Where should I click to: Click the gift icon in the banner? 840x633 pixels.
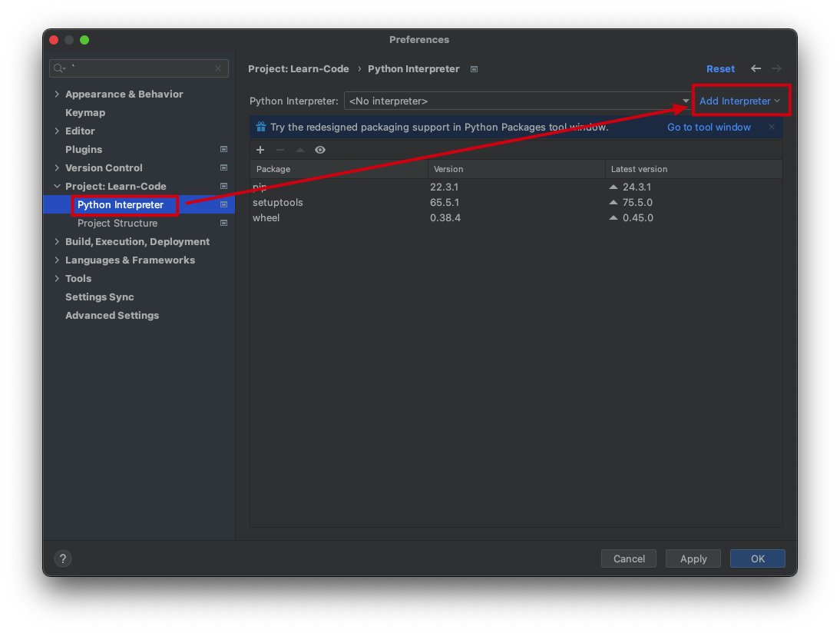[260, 127]
